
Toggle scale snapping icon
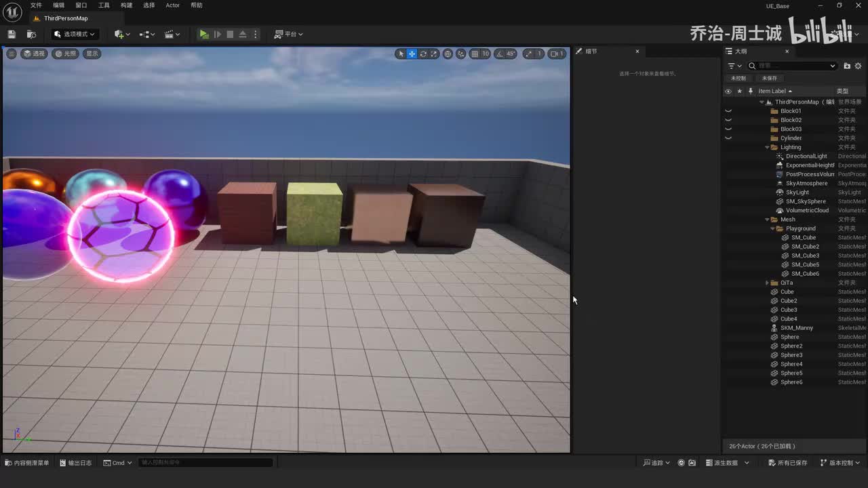click(529, 54)
